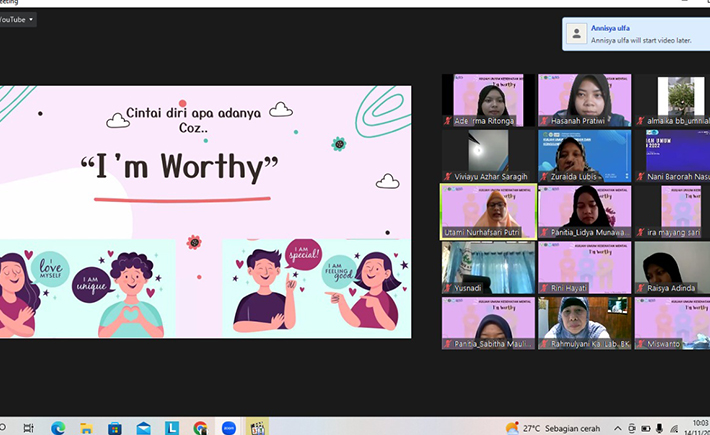
Task: Open File Explorer from the taskbar
Action: pyautogui.click(x=86, y=427)
